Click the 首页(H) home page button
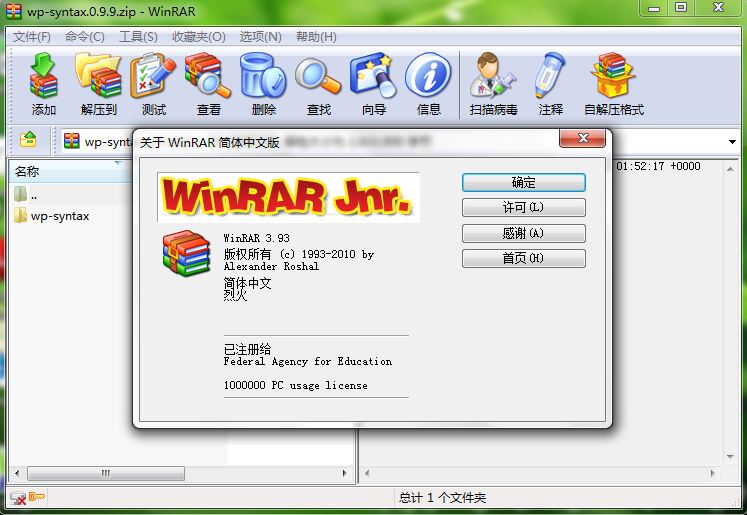The image size is (747, 515). tap(523, 258)
